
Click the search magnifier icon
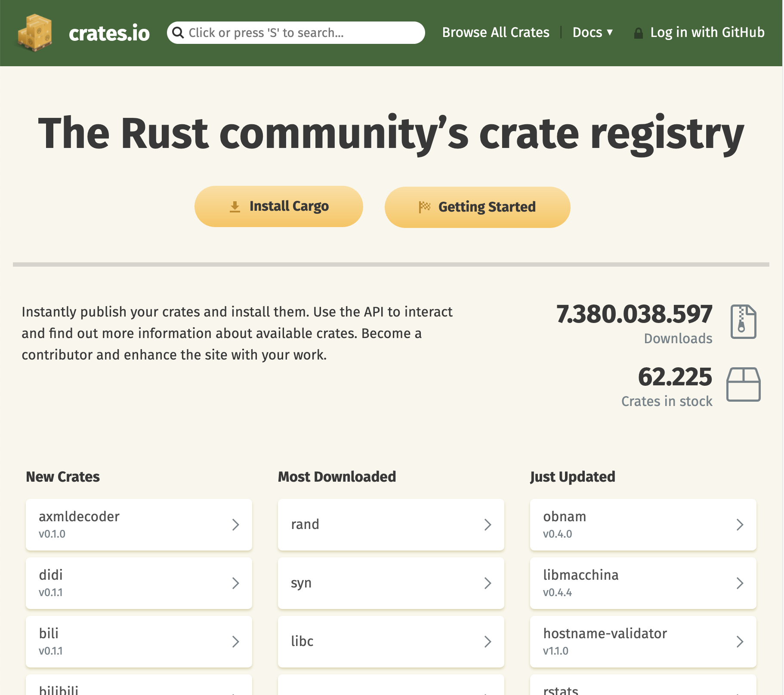click(x=178, y=33)
